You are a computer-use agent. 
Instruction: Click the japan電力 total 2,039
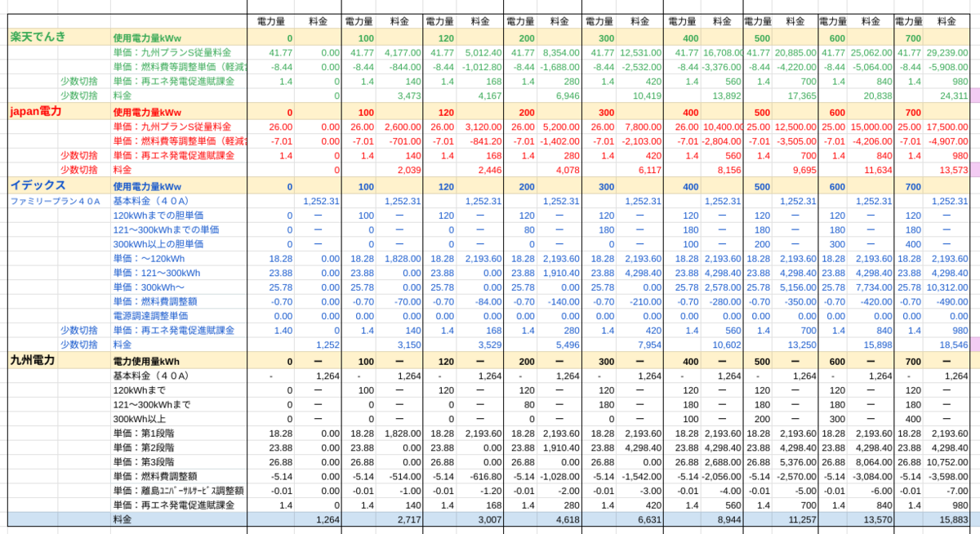click(408, 170)
